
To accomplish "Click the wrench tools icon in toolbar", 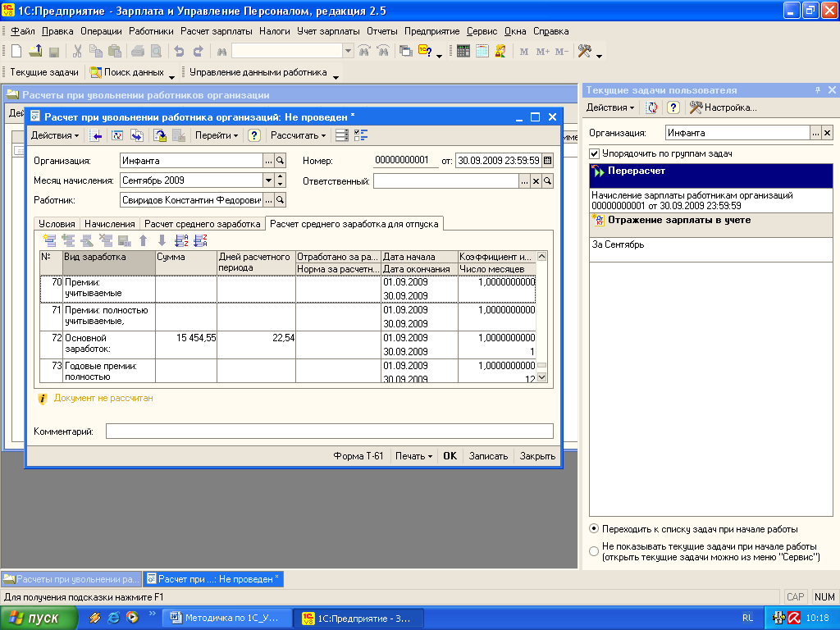I will pos(584,52).
